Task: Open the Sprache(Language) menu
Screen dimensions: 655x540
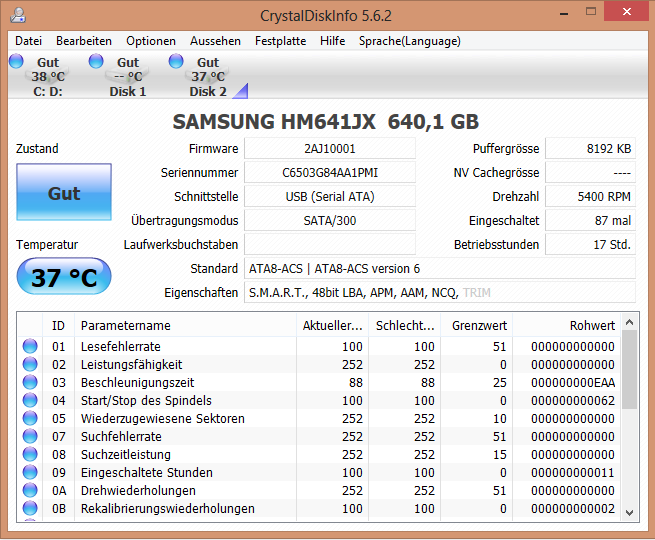Action: (x=409, y=41)
